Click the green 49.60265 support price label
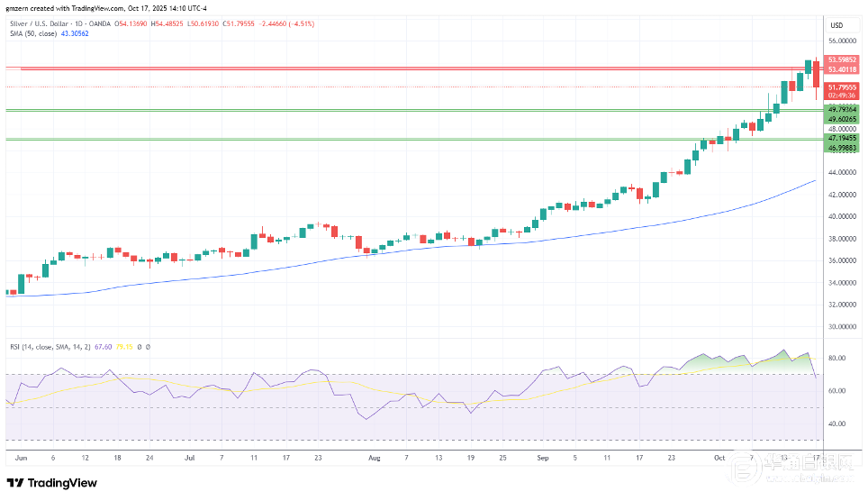Screen dimensions: 868x501 842,118
